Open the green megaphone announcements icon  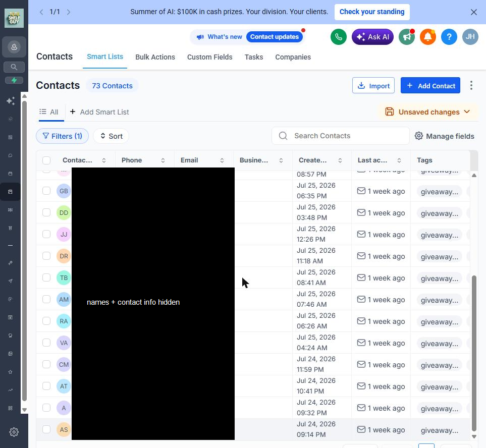point(407,37)
